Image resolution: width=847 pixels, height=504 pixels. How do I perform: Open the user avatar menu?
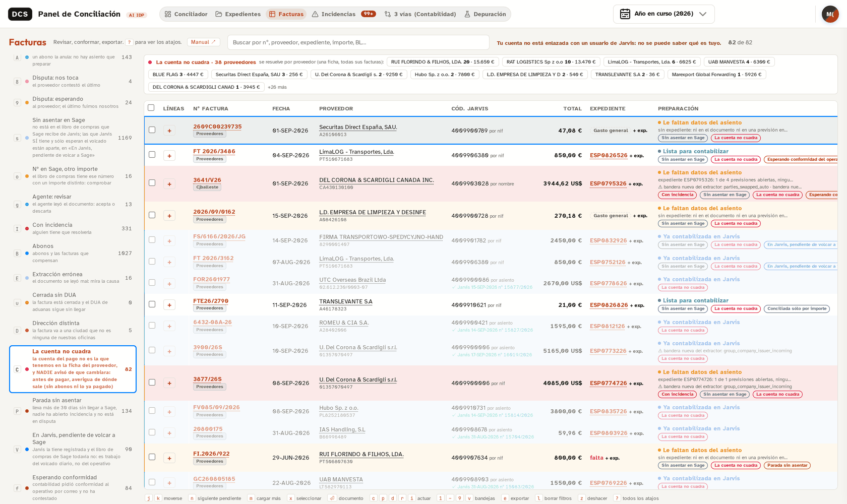830,14
